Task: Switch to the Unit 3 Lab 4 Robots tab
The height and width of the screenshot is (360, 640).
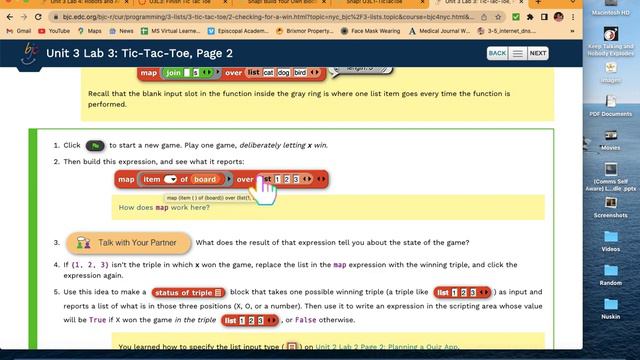Action: [x=84, y=2]
